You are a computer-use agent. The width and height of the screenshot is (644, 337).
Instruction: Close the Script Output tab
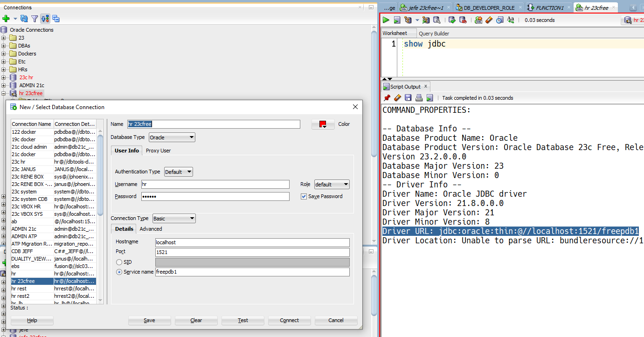click(x=425, y=87)
